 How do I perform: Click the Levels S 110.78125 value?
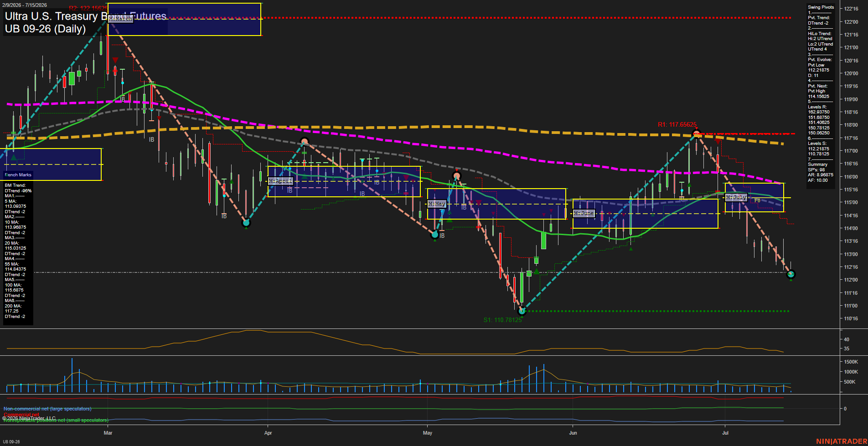click(x=818, y=154)
